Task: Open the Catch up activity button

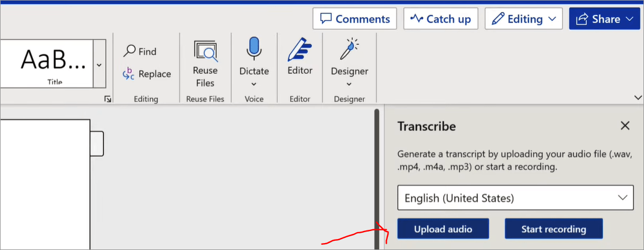Action: tap(441, 19)
